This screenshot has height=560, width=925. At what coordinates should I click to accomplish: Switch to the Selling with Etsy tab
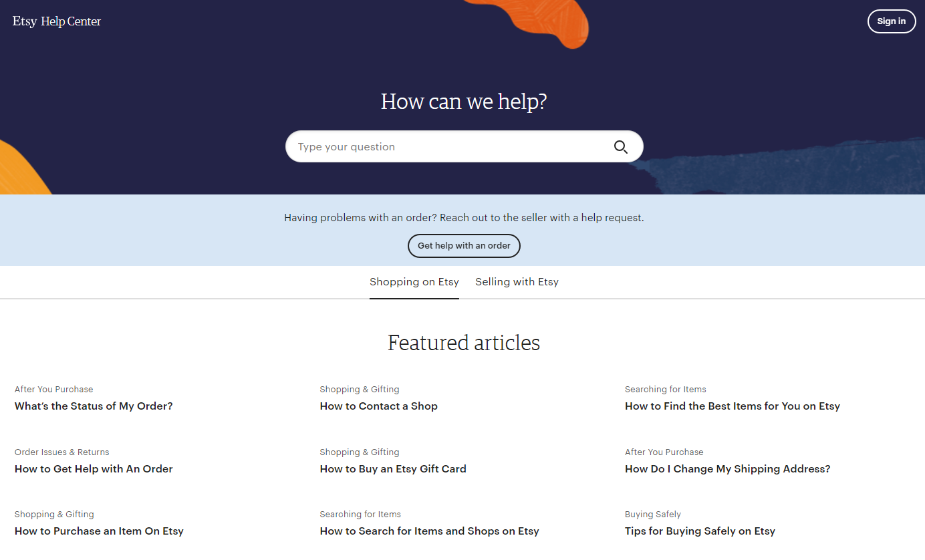tap(517, 282)
